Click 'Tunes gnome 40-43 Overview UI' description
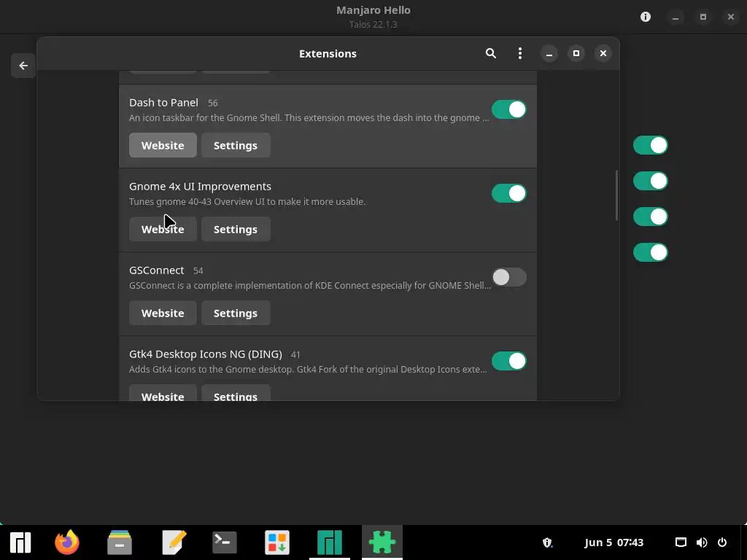747x560 pixels. (x=247, y=201)
